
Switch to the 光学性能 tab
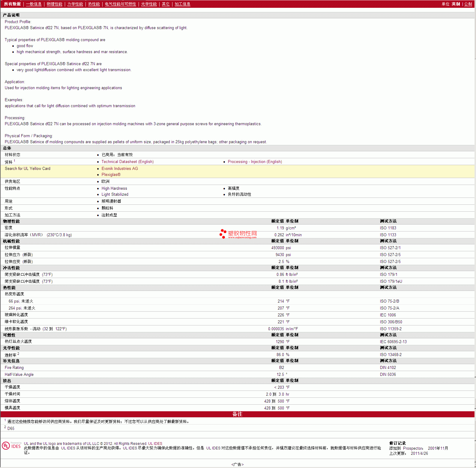pos(149,4)
